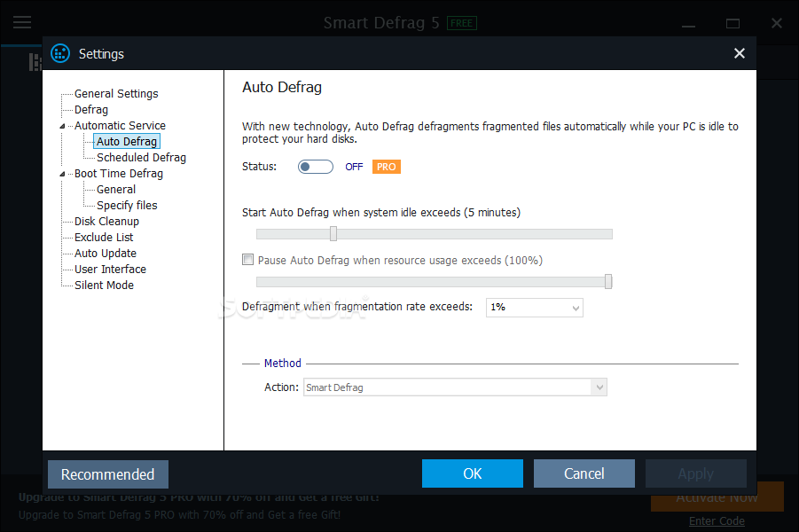Click the OFF status label

(x=354, y=167)
